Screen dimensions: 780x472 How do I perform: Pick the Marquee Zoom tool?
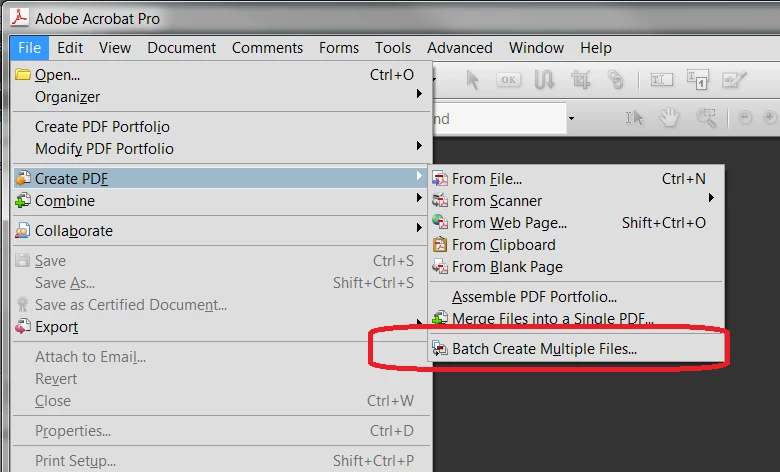(x=706, y=118)
